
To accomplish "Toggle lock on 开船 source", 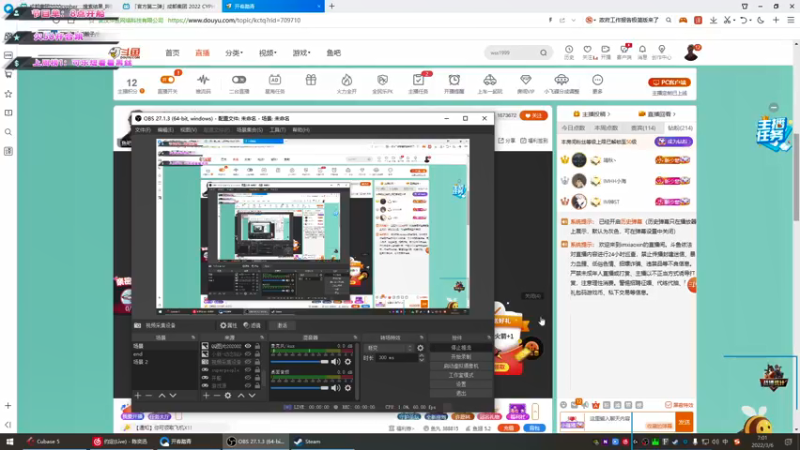I will (x=257, y=378).
